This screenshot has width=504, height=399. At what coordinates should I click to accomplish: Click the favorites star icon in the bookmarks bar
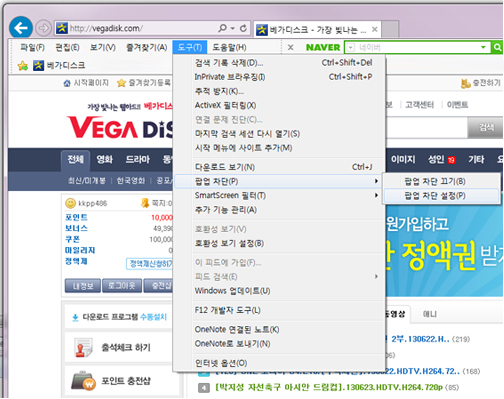23,66
